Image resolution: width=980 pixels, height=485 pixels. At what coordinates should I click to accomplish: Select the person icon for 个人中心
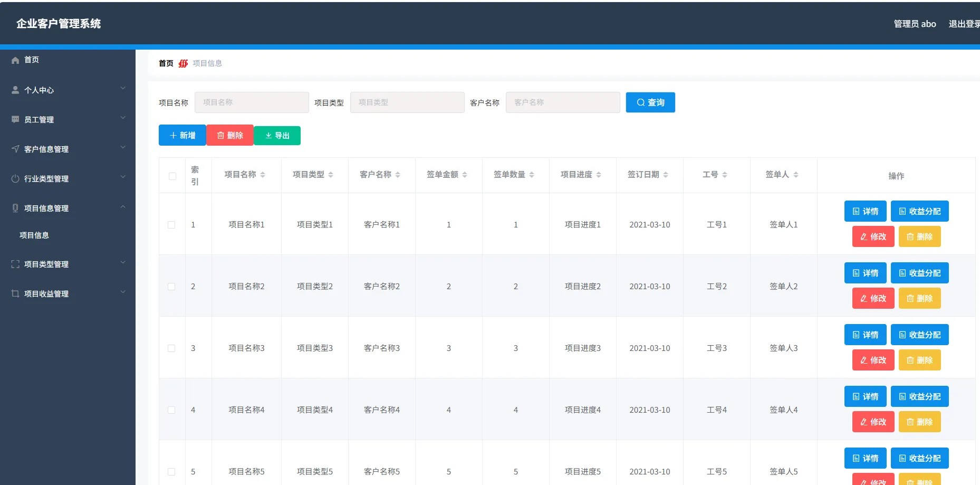15,89
